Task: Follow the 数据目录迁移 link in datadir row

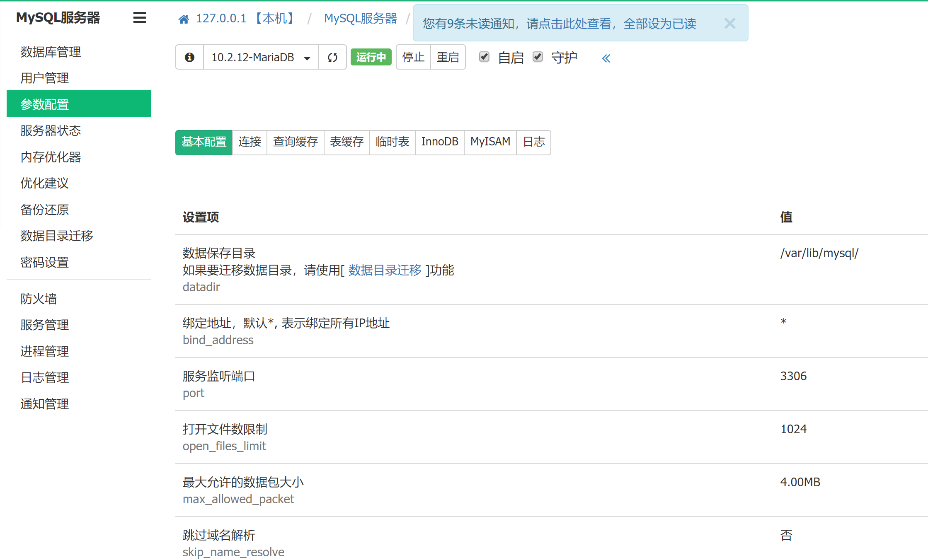Action: 385,270
